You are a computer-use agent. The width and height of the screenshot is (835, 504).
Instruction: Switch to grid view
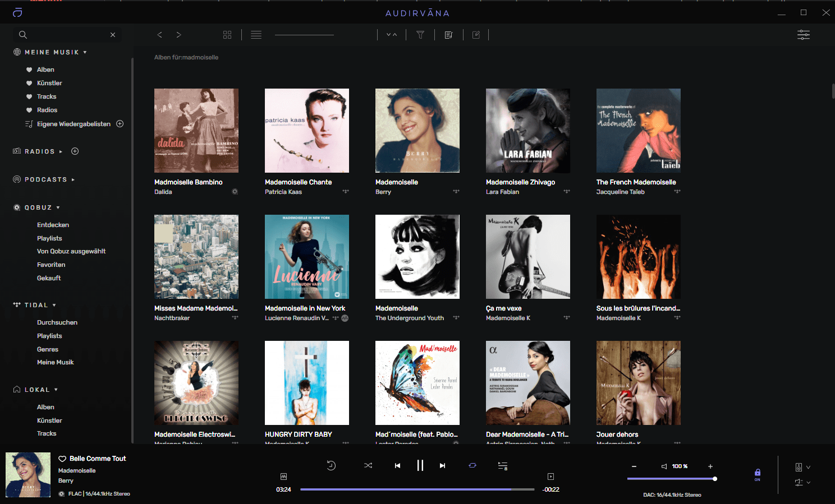point(227,35)
